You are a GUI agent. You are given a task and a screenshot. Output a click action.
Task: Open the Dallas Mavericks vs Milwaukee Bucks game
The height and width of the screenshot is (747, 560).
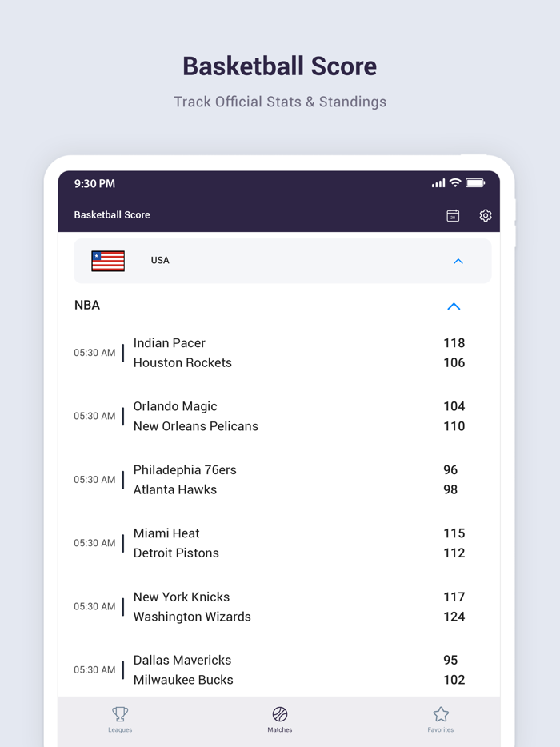tap(280, 669)
